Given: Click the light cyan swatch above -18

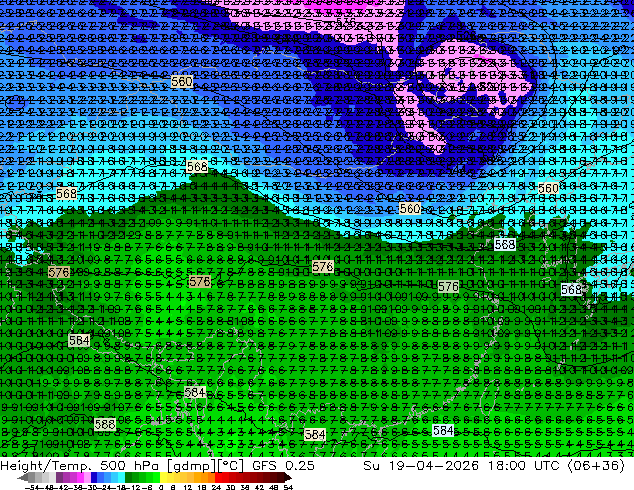Looking at the screenshot, I should [x=121, y=477].
